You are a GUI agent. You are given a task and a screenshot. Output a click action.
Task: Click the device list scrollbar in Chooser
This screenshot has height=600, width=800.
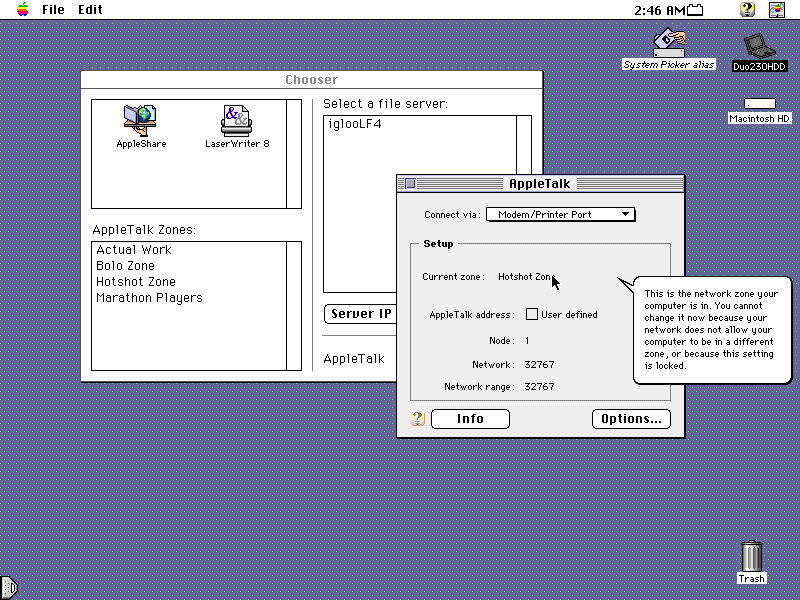point(294,154)
